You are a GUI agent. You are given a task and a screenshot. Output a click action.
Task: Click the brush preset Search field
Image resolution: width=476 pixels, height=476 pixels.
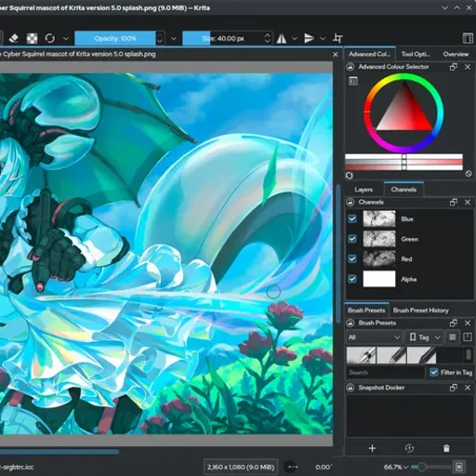(x=386, y=373)
